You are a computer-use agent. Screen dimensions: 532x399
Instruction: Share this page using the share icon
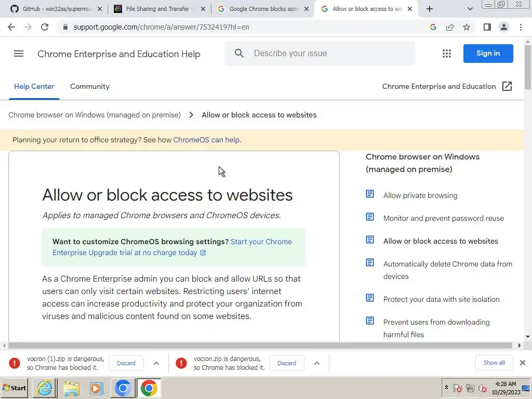point(450,27)
